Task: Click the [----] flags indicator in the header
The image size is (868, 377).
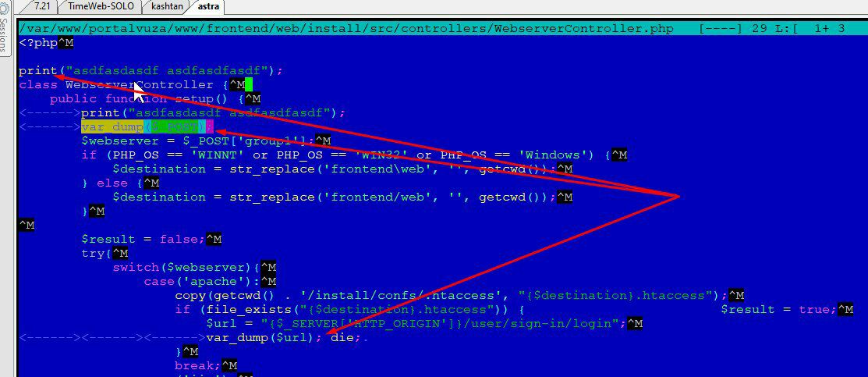Action: tap(720, 28)
